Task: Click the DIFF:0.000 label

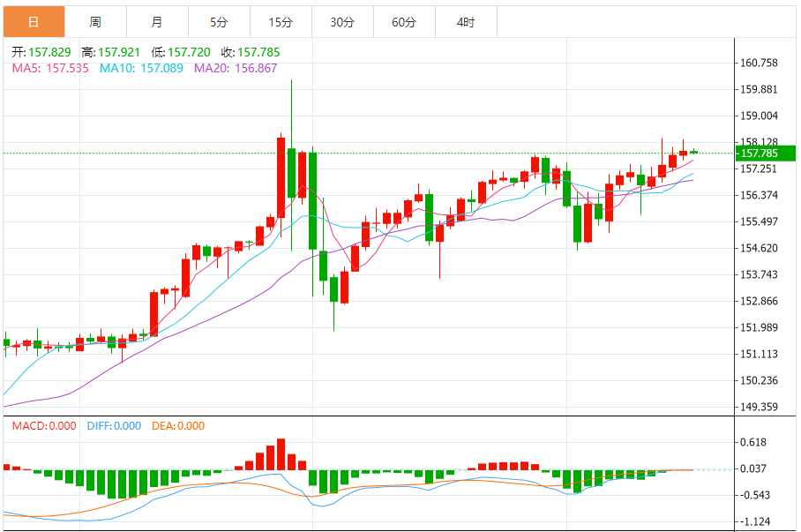Action: (114, 426)
